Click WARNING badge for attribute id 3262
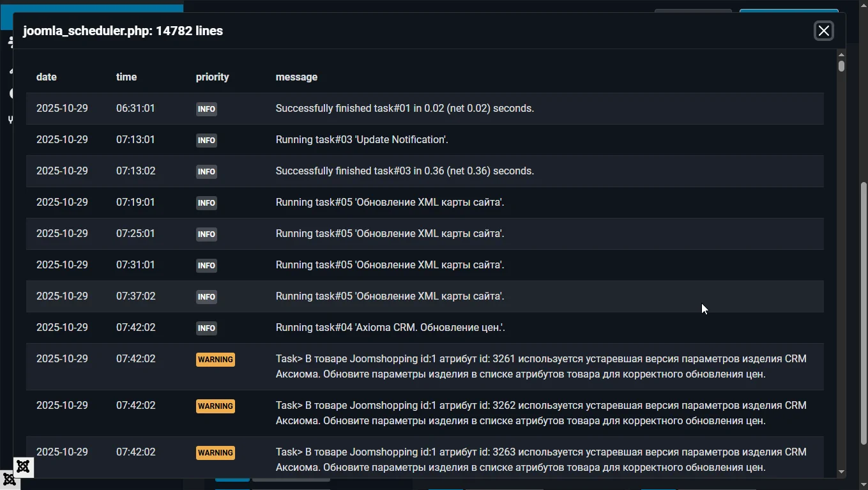Image resolution: width=868 pixels, height=490 pixels. [x=215, y=406]
